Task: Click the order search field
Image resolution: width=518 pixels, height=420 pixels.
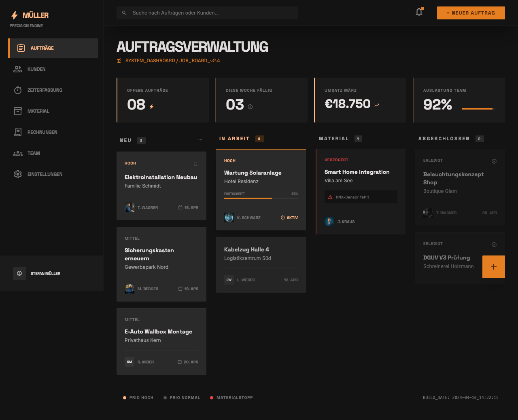Action: 207,13
